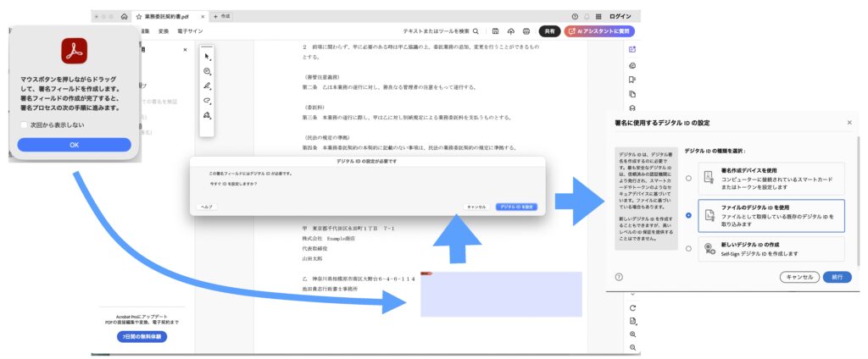Viewport: 868px width, 359px height.
Task: Open the apps grid icon near login
Action: (x=600, y=16)
